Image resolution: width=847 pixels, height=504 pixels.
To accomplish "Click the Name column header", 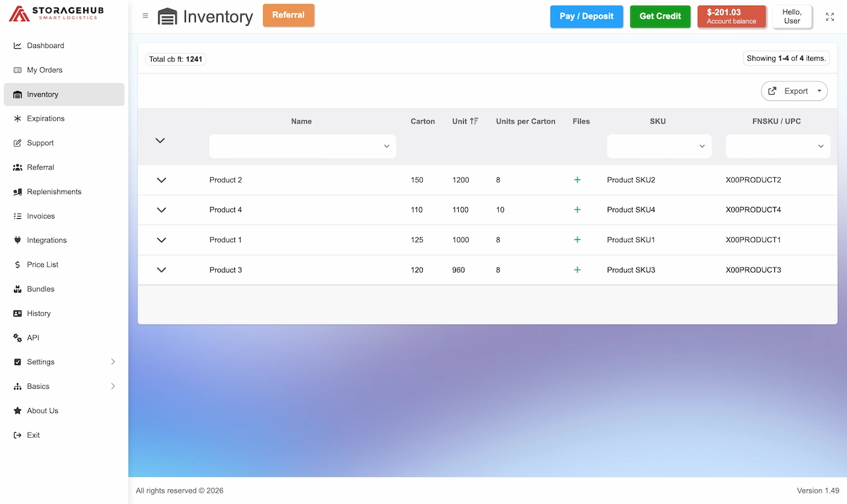I will pos(301,121).
